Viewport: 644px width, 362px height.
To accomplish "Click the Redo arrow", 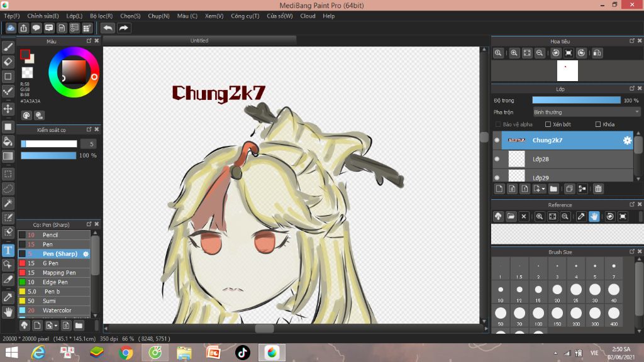I will point(123,28).
